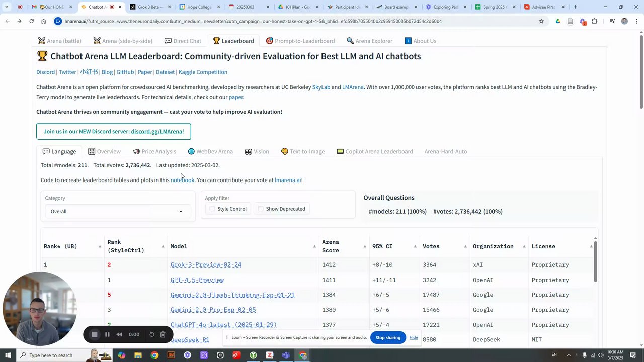Open the GPT-4.5-Preview model link
Image resolution: width=644 pixels, height=362 pixels.
click(x=197, y=280)
